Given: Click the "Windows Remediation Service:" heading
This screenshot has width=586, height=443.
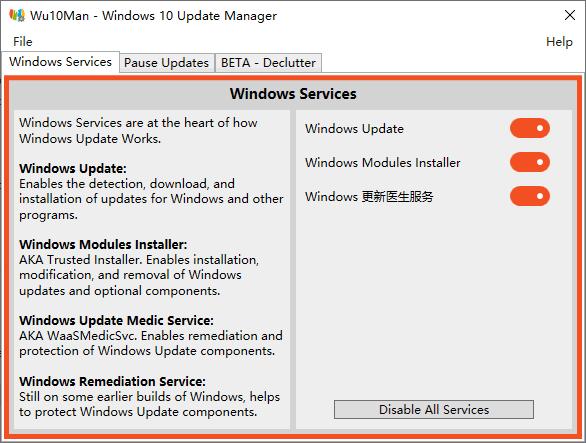Looking at the screenshot, I should (112, 381).
